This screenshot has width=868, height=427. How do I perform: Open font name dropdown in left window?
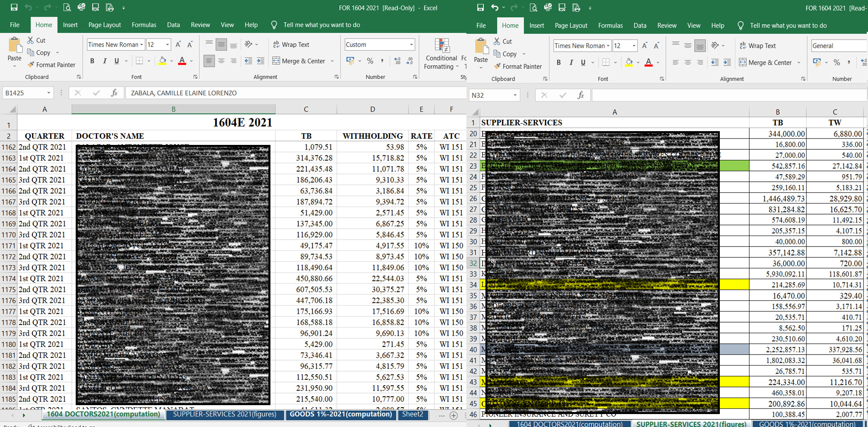tap(142, 45)
